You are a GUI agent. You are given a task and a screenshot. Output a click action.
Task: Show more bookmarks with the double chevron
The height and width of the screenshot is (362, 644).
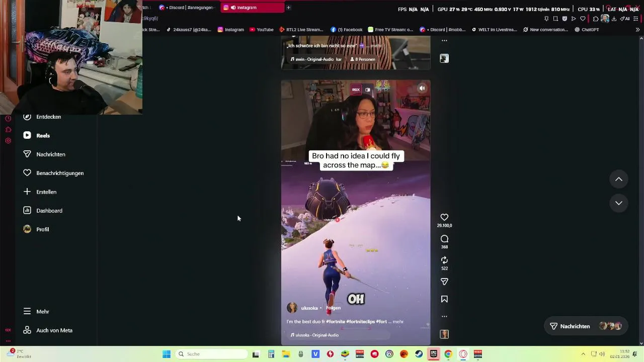point(637,30)
